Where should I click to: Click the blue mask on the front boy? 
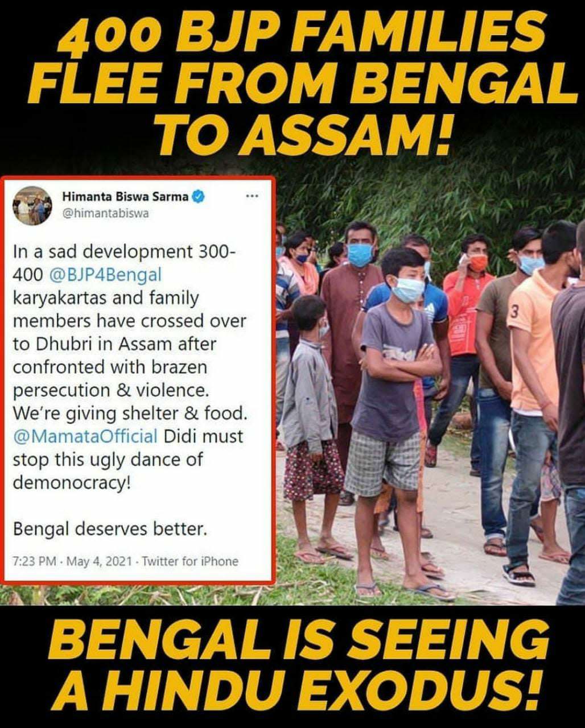408,289
